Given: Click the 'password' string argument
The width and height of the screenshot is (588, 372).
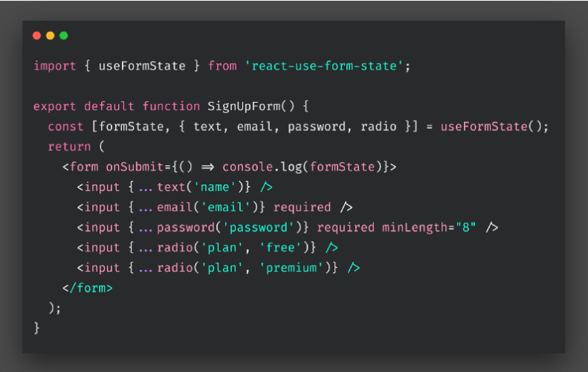Looking at the screenshot, I should click(x=259, y=228).
